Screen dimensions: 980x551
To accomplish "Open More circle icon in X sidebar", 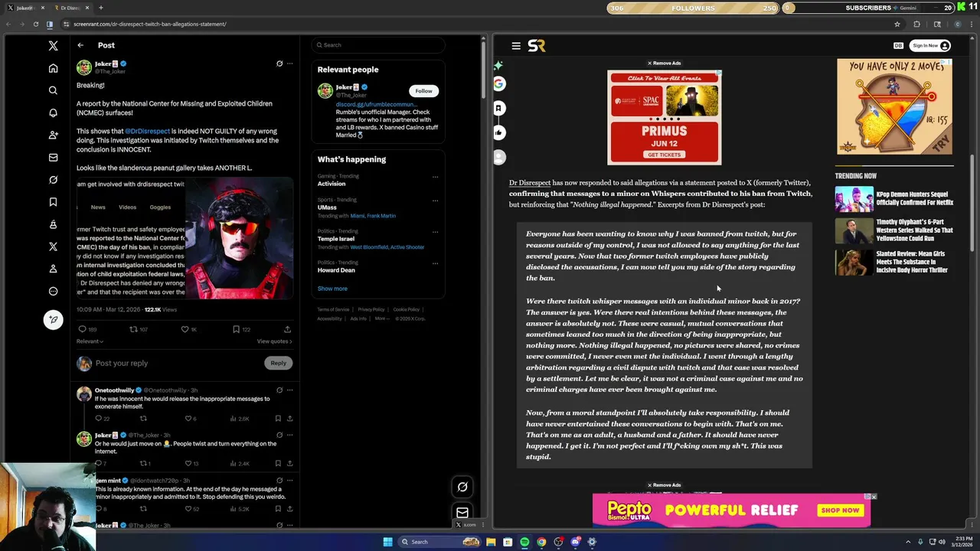I will 53,291.
